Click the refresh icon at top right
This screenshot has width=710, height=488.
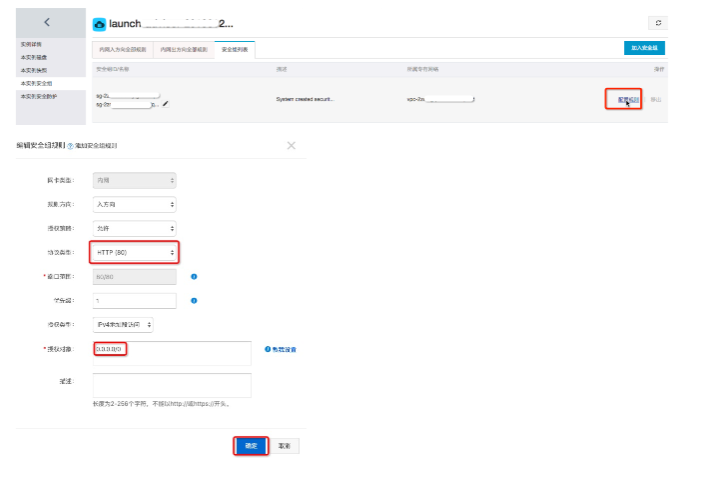(658, 23)
